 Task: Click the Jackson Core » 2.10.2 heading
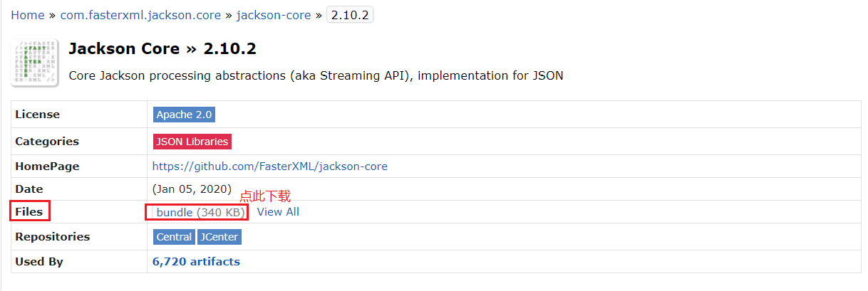click(162, 49)
